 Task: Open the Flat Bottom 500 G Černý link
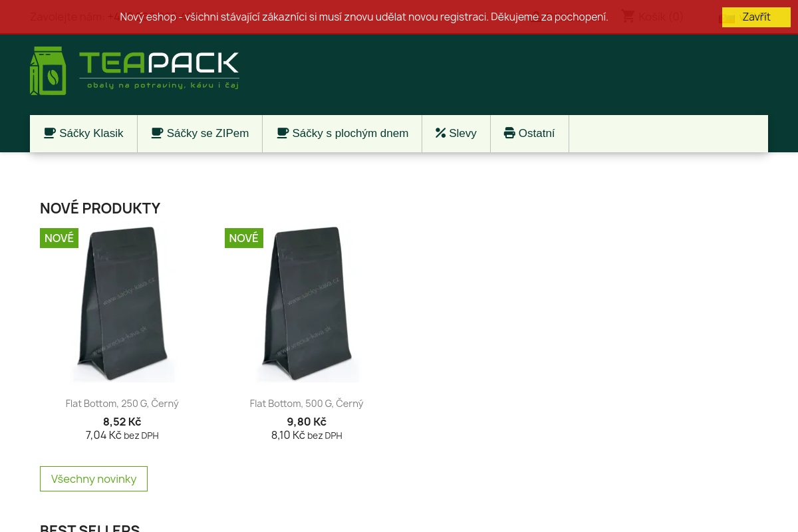307,404
